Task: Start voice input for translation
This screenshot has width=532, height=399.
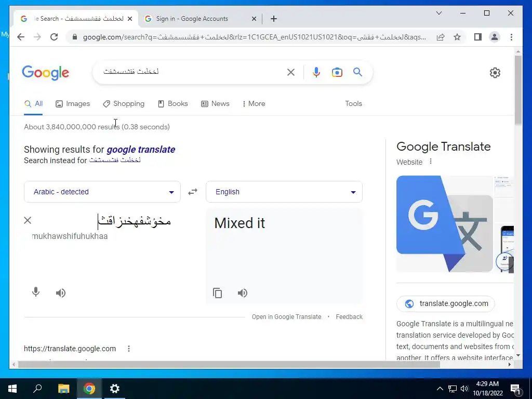Action: (36, 292)
